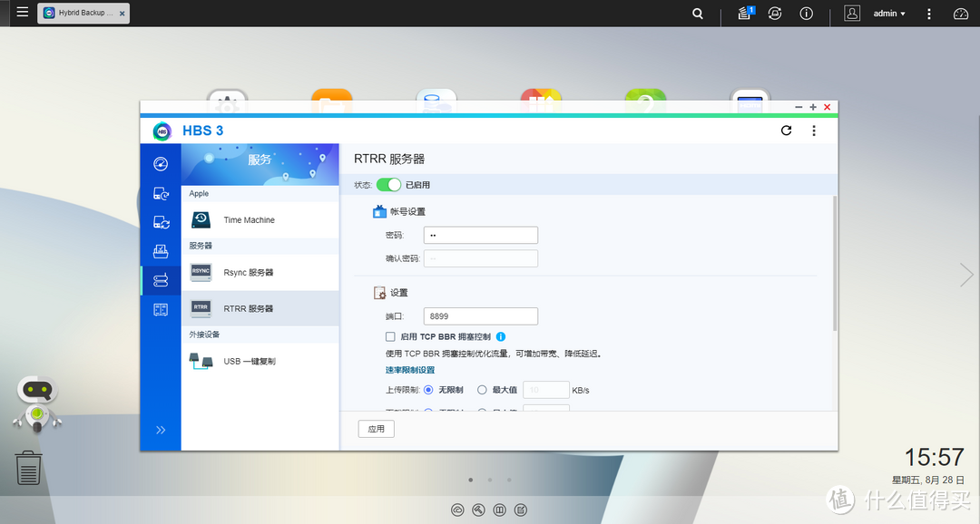This screenshot has width=980, height=524.
Task: Select Rsync 服务器 service
Action: (260, 272)
